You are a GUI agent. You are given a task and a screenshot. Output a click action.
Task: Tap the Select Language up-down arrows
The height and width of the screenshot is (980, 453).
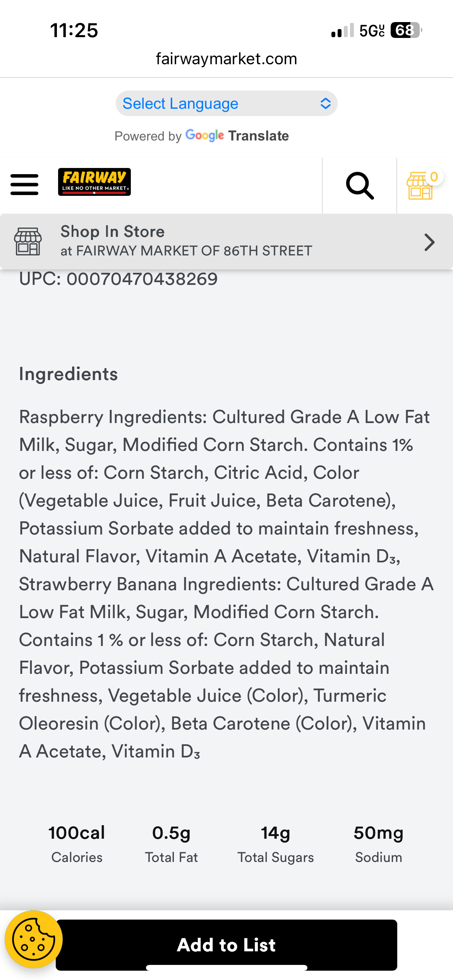coord(325,104)
